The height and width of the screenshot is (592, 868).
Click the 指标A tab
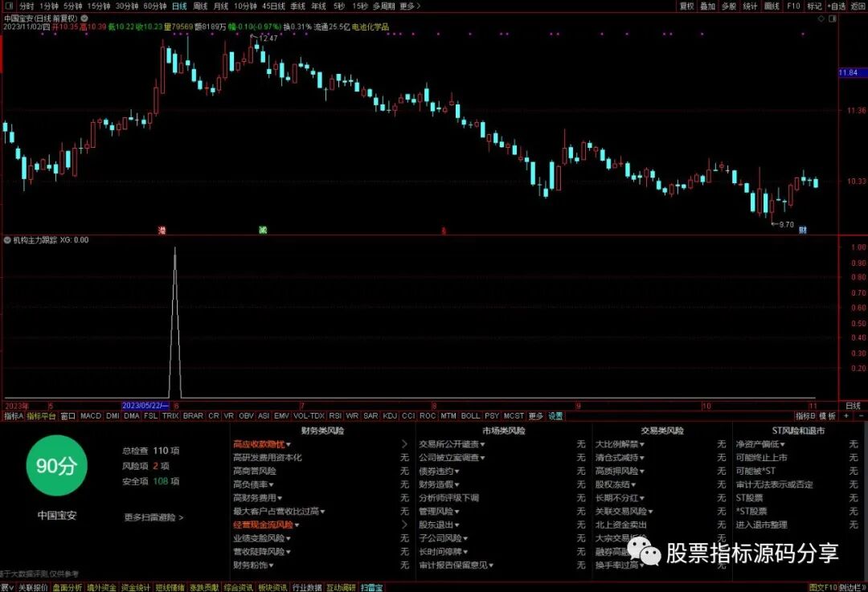(x=14, y=415)
